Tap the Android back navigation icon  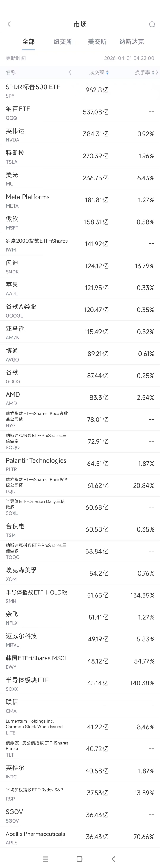coord(113,859)
